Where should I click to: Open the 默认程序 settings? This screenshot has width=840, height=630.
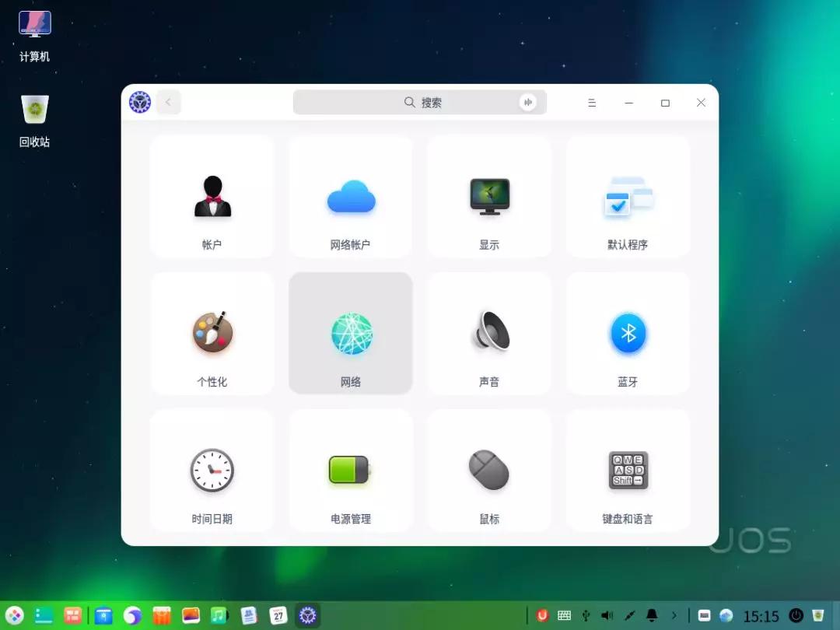coord(628,197)
